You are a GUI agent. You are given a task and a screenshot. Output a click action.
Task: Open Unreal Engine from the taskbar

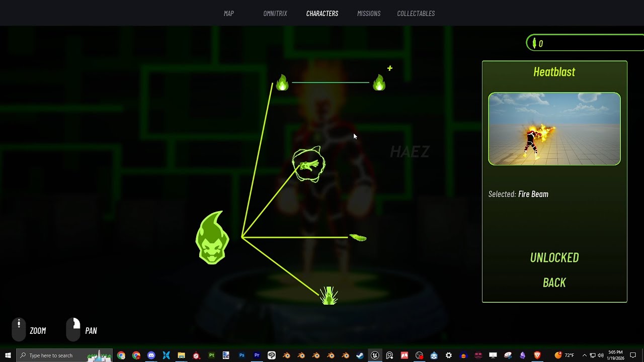375,355
